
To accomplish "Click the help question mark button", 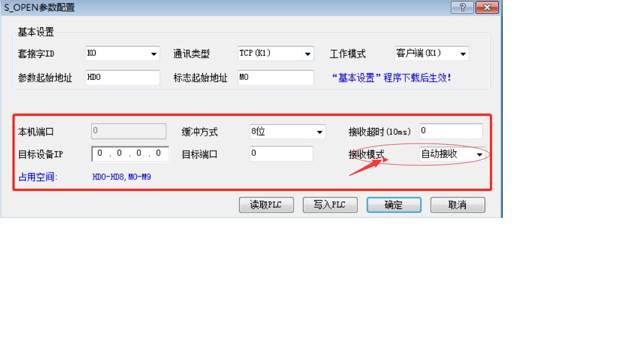I will tap(462, 7).
